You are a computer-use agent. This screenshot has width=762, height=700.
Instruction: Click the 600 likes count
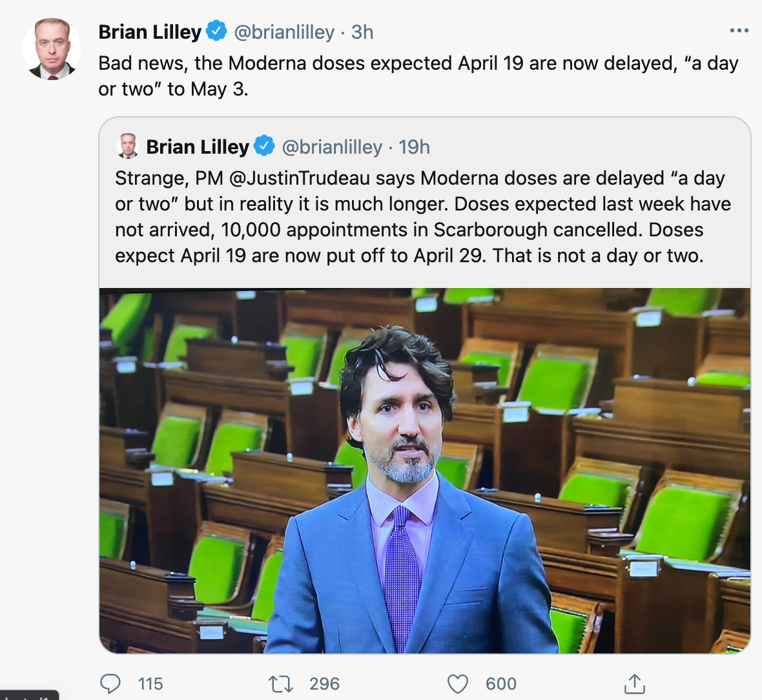501,684
